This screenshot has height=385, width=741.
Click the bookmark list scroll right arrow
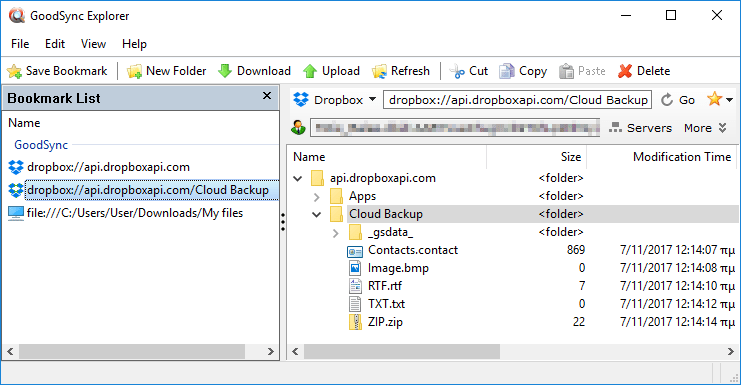pyautogui.click(x=271, y=351)
